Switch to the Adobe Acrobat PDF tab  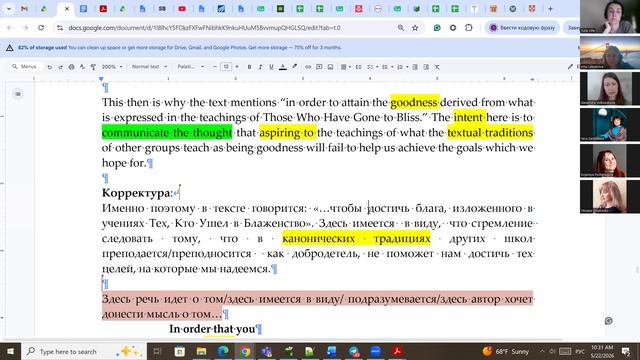pyautogui.click(x=103, y=9)
